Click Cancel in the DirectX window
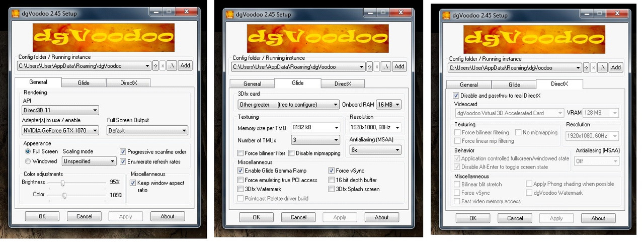Screen dimensions: 644x248 [515, 218]
